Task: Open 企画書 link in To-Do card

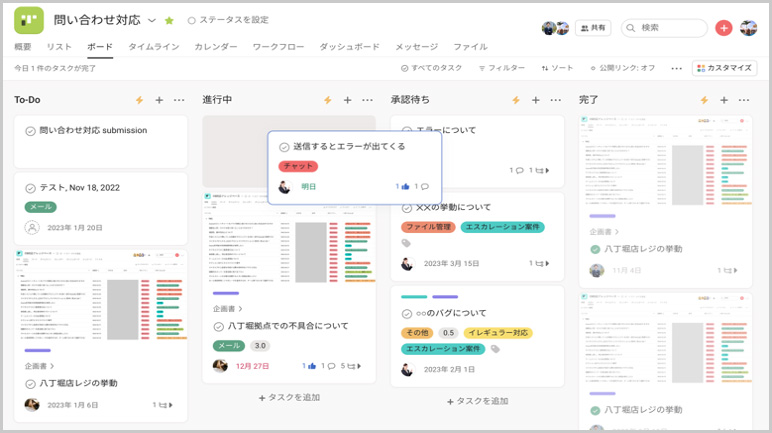Action: click(39, 366)
